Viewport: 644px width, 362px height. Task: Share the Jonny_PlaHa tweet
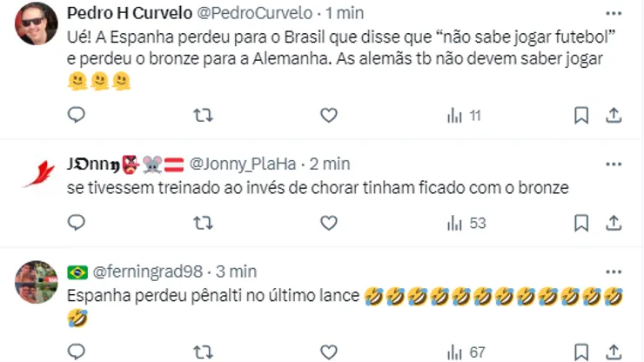[613, 224]
